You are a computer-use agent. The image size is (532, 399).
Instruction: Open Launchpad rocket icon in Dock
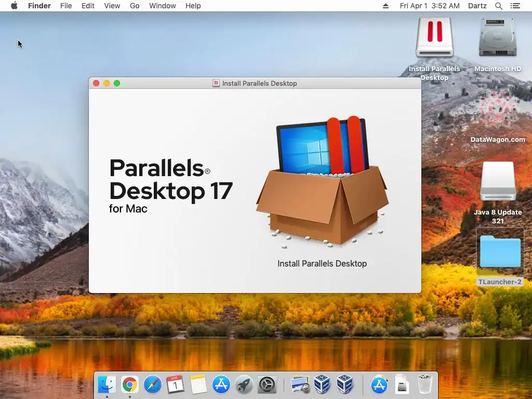pyautogui.click(x=244, y=384)
